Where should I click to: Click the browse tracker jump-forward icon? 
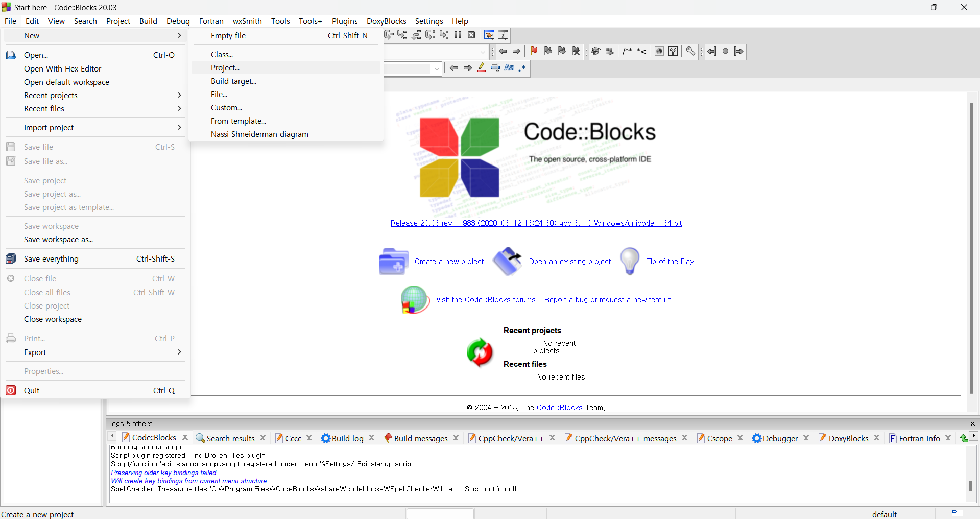[x=739, y=51]
